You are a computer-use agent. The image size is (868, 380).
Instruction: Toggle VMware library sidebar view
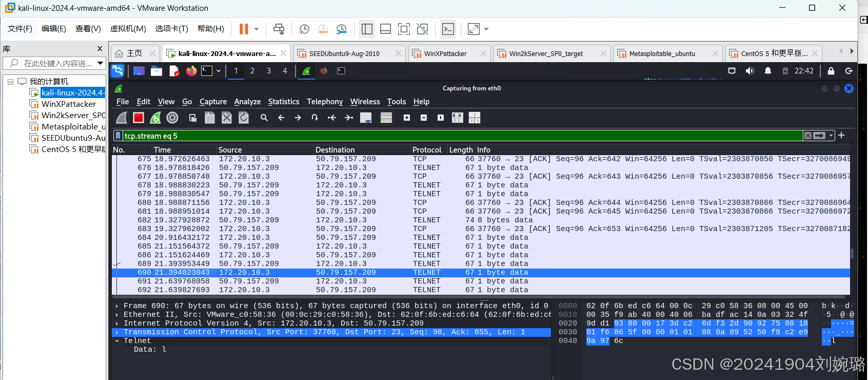click(x=367, y=29)
